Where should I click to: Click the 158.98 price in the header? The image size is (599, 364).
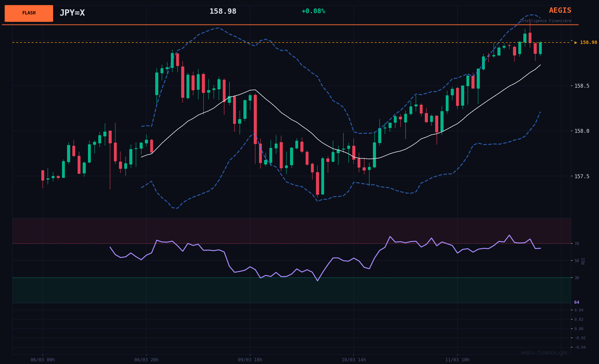coord(223,12)
